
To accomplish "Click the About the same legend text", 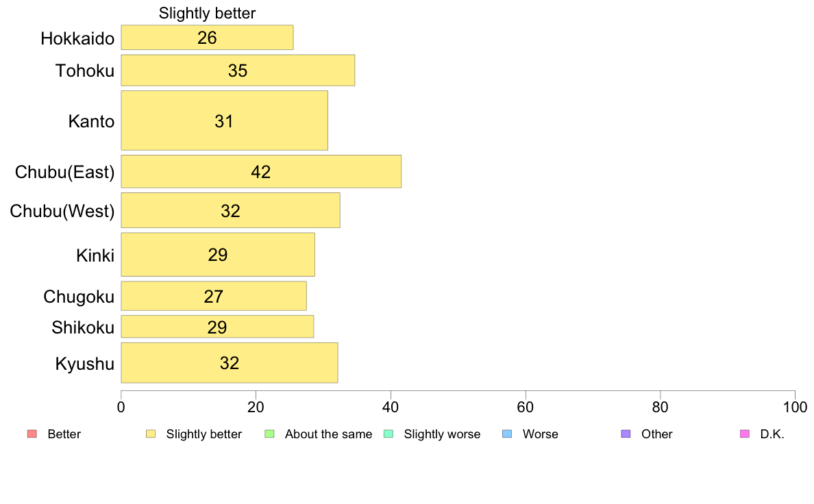I will coord(329,434).
